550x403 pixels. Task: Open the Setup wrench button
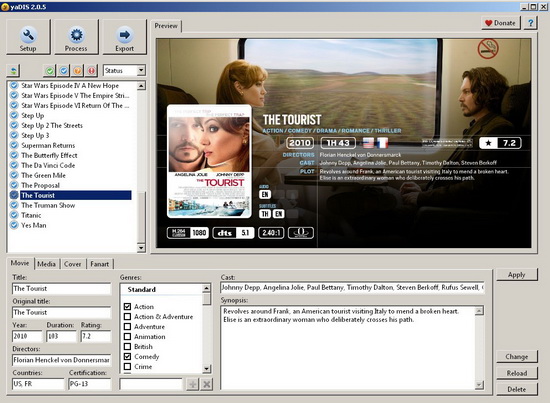(x=28, y=37)
